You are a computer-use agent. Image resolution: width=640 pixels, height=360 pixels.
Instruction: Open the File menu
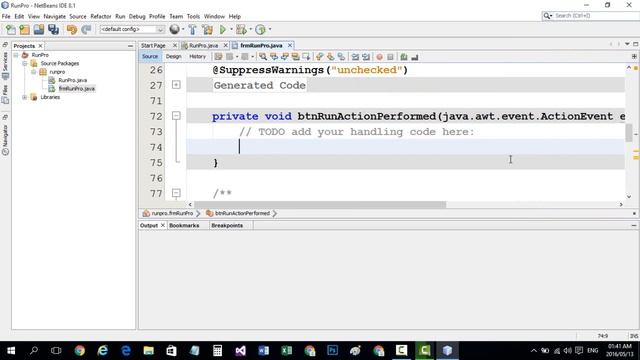click(6, 16)
